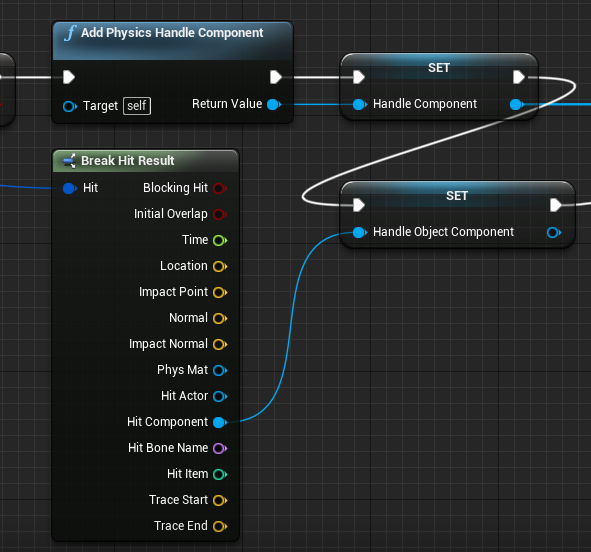Click the Impact Normal output pin

click(x=220, y=344)
